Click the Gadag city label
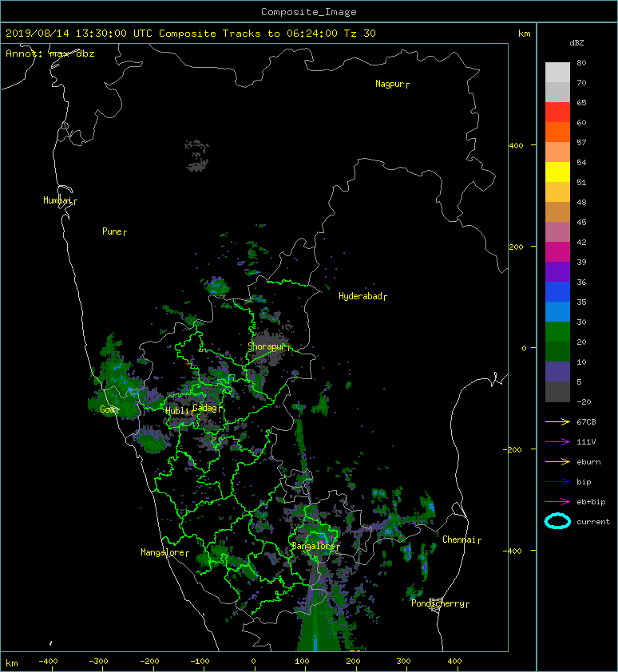Screen dimensions: 618x672 coord(205,408)
